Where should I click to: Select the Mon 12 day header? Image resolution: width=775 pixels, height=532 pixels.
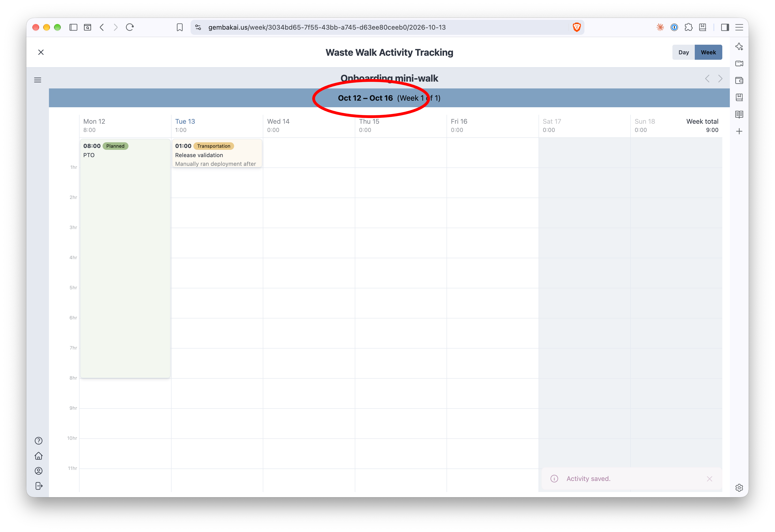point(94,121)
